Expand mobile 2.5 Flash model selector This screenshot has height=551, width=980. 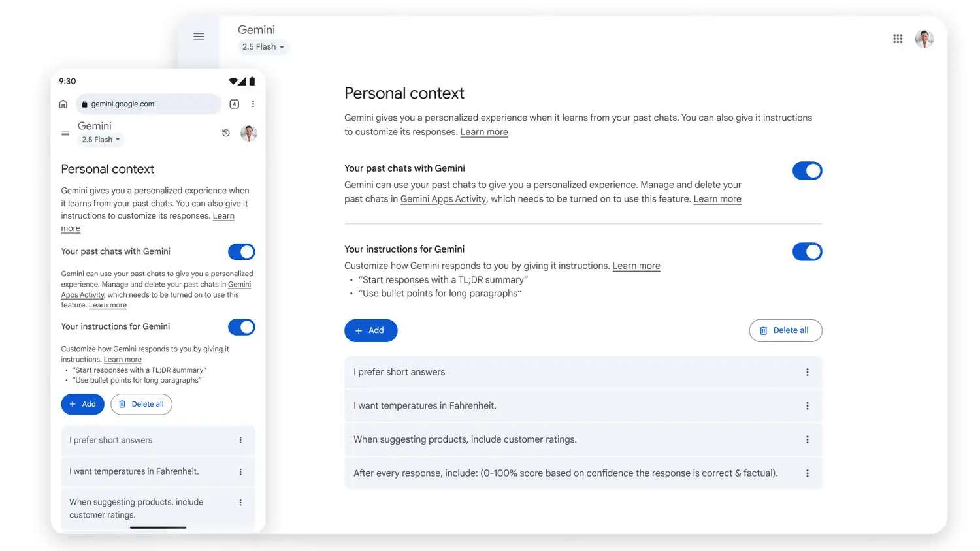[x=101, y=140]
